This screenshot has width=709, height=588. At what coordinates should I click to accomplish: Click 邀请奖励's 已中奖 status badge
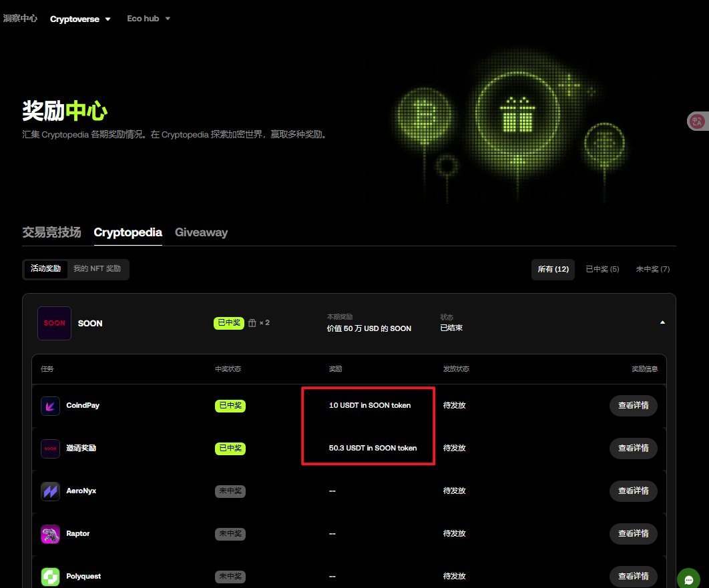pyautogui.click(x=230, y=449)
